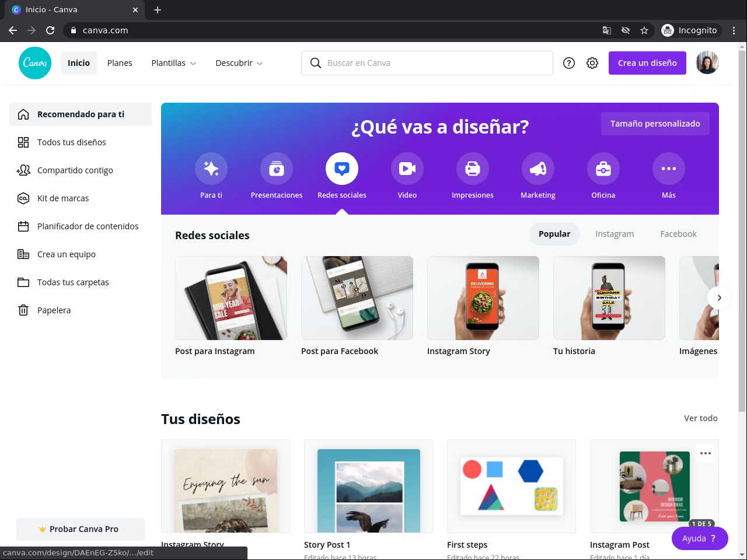
Task: Open Planificador de contenidos in sidebar
Action: 81,226
